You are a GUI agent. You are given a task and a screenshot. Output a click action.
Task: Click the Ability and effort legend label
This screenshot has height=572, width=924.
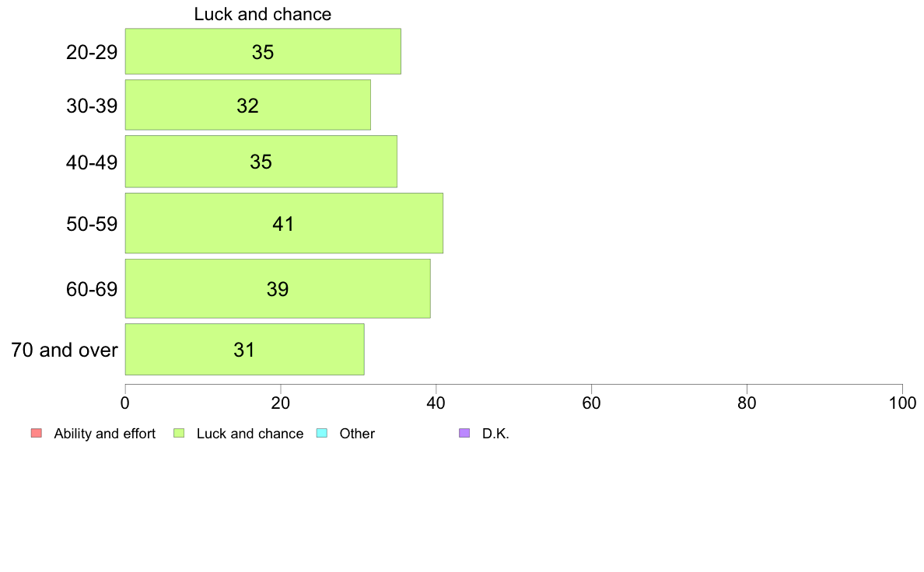105,434
